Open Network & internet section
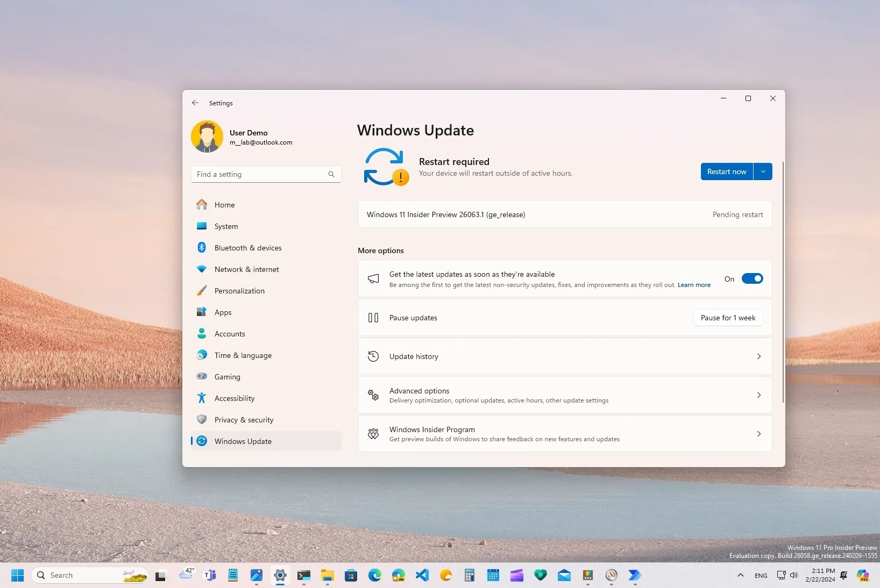Image resolution: width=880 pixels, height=588 pixels. point(266,269)
